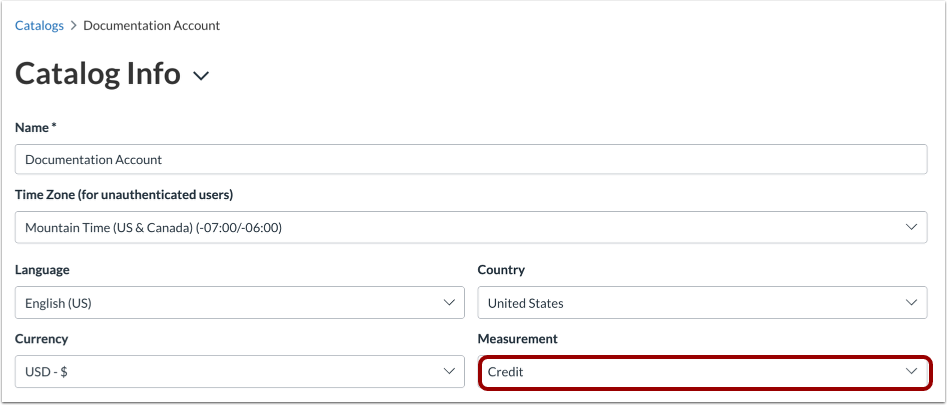Screen dimensions: 947x405
Task: Click the Catalogs breadcrumb link
Action: (39, 25)
